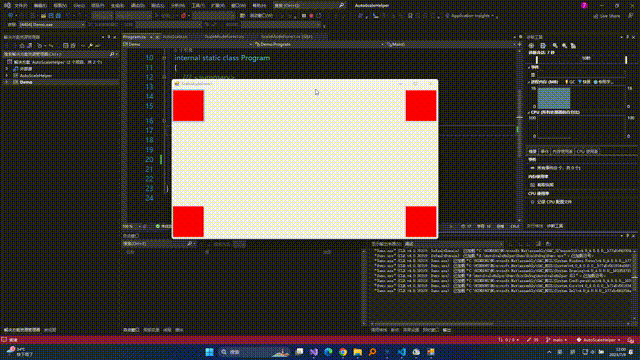Expand the Demo project tree node
Viewport: 640px width, 360px height.
pyautogui.click(x=7, y=82)
